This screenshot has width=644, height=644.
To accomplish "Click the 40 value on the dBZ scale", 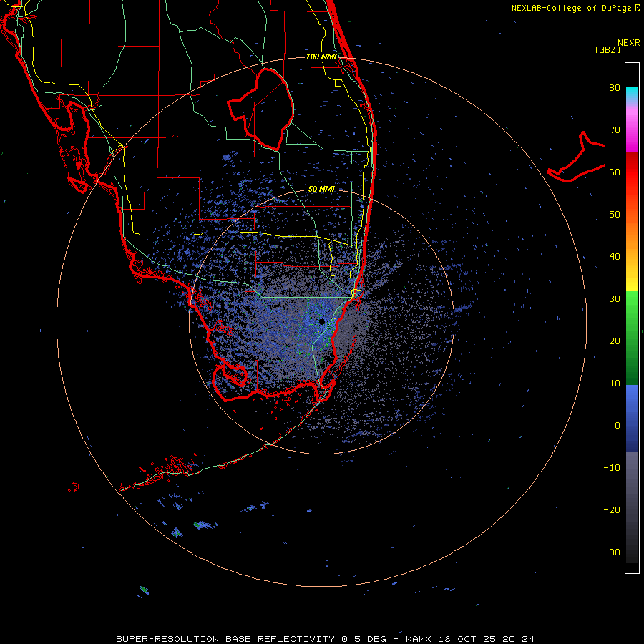I will coord(615,257).
